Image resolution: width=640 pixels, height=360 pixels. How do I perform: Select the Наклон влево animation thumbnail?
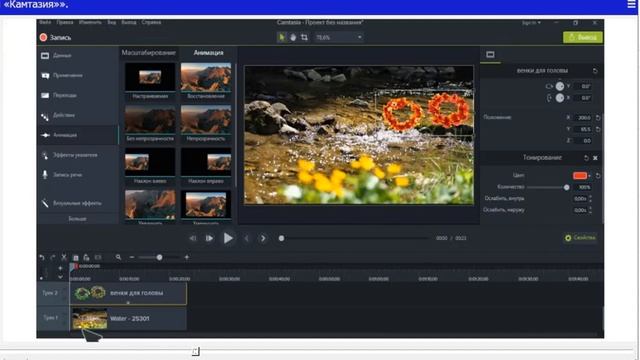coord(150,162)
